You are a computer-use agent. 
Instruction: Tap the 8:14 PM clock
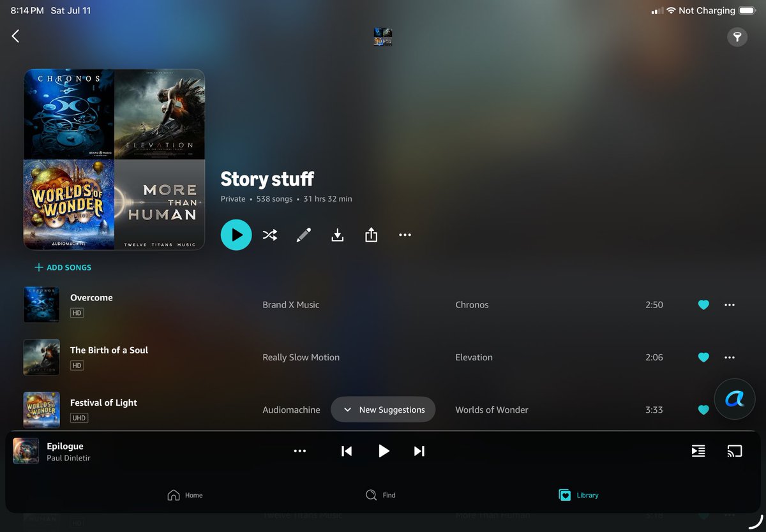tap(27, 11)
